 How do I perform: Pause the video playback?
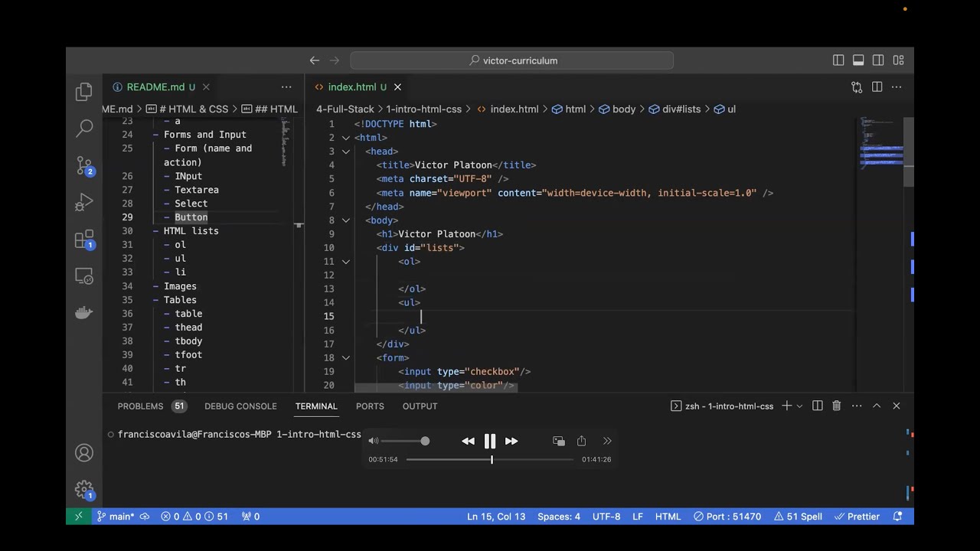coord(490,441)
